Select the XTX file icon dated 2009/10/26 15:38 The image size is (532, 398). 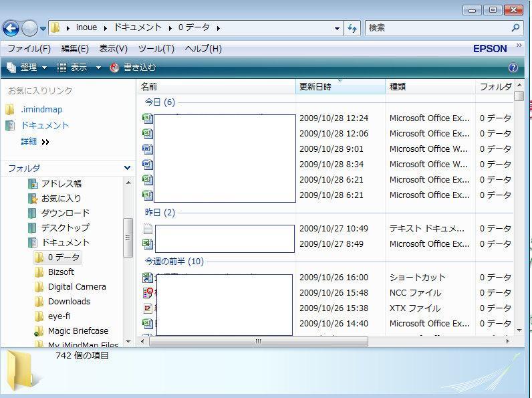coord(148,308)
